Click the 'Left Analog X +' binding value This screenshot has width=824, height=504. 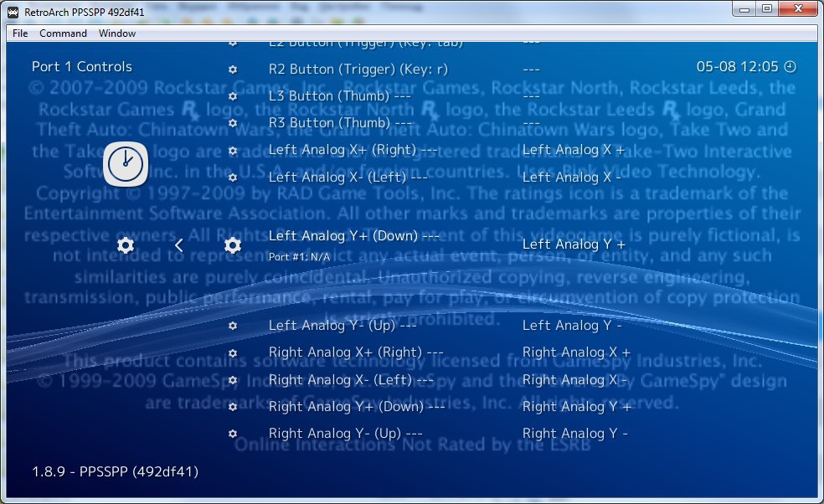(x=574, y=150)
